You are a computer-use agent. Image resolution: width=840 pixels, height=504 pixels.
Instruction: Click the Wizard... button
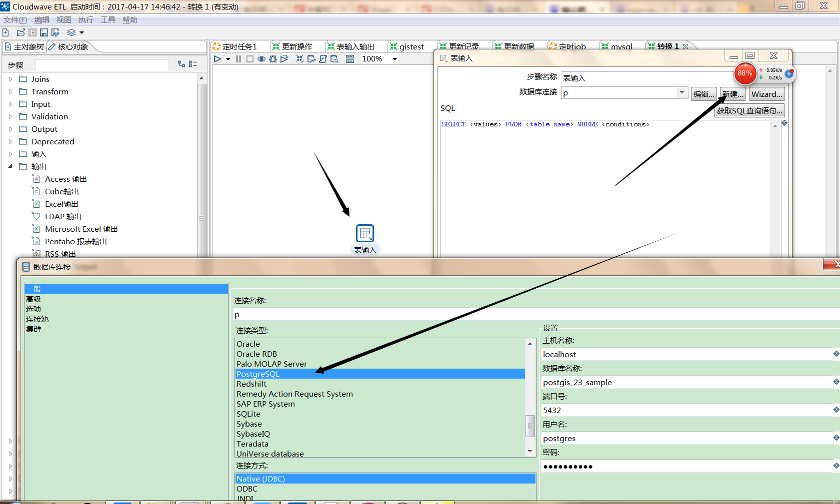767,94
